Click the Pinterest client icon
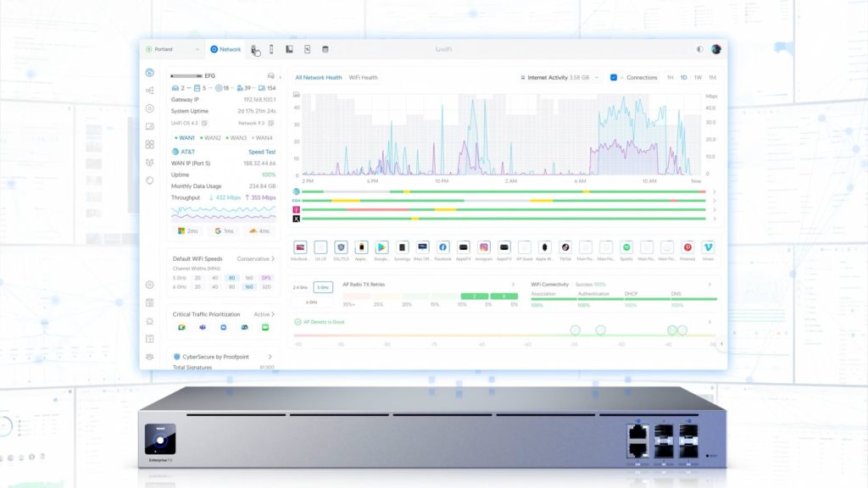The image size is (868, 488). [687, 247]
